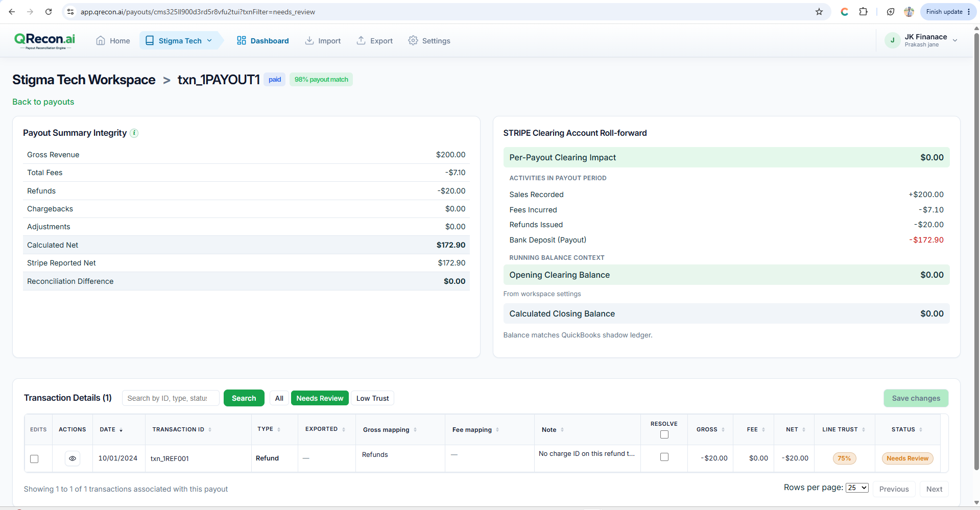Click the transaction search input field
Viewport: 980px width, 510px height.
tap(171, 398)
